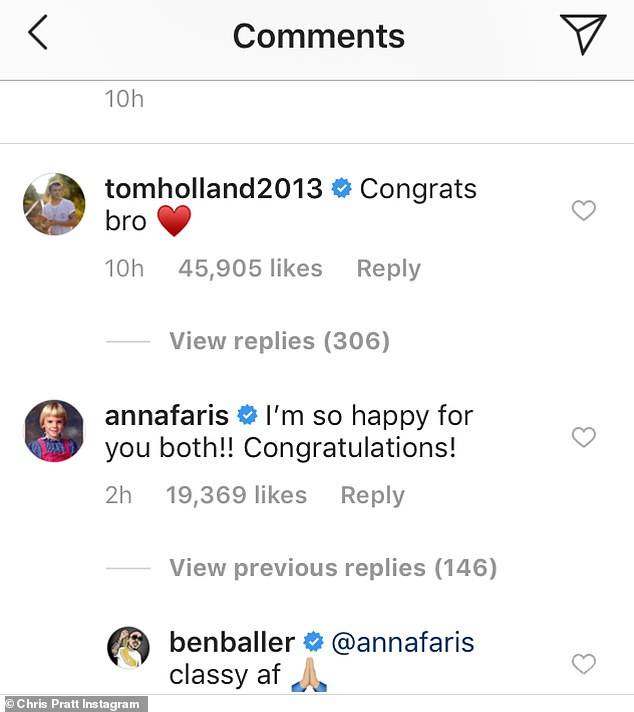Expand View previous replies (146)

click(332, 568)
